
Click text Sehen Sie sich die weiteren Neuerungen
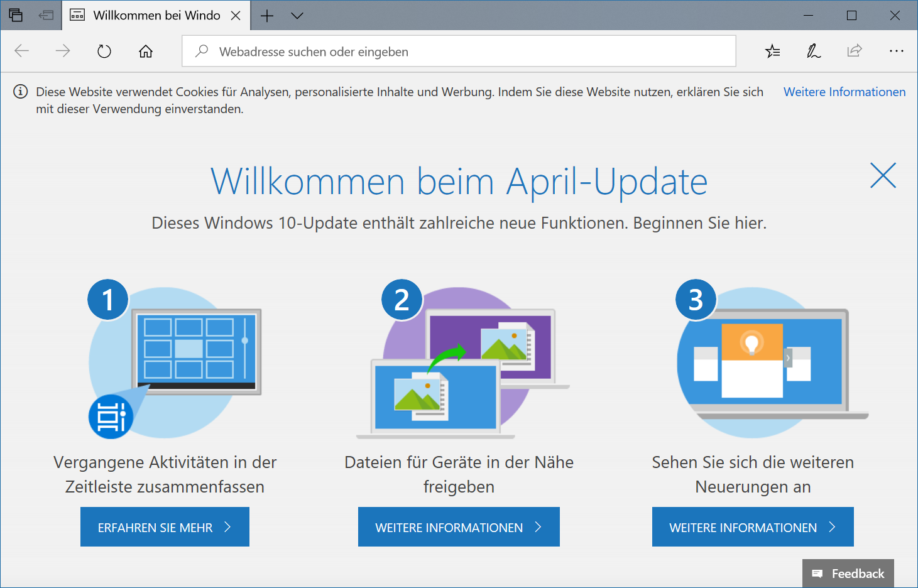click(x=753, y=474)
